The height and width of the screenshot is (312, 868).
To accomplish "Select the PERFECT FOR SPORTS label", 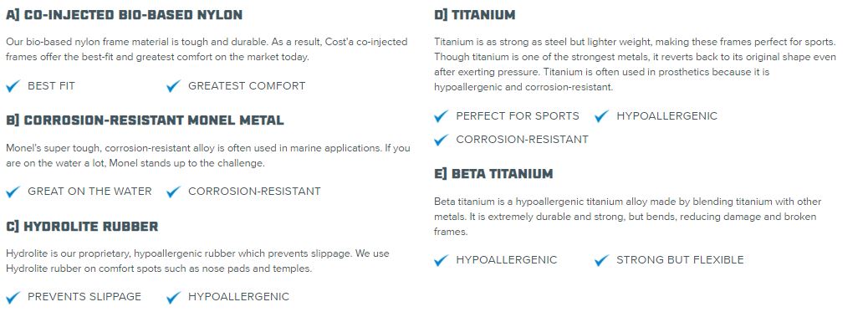I will click(x=518, y=115).
